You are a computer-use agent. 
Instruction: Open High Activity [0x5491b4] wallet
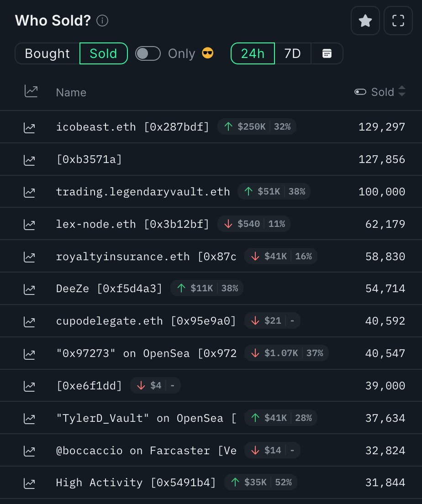[136, 483]
